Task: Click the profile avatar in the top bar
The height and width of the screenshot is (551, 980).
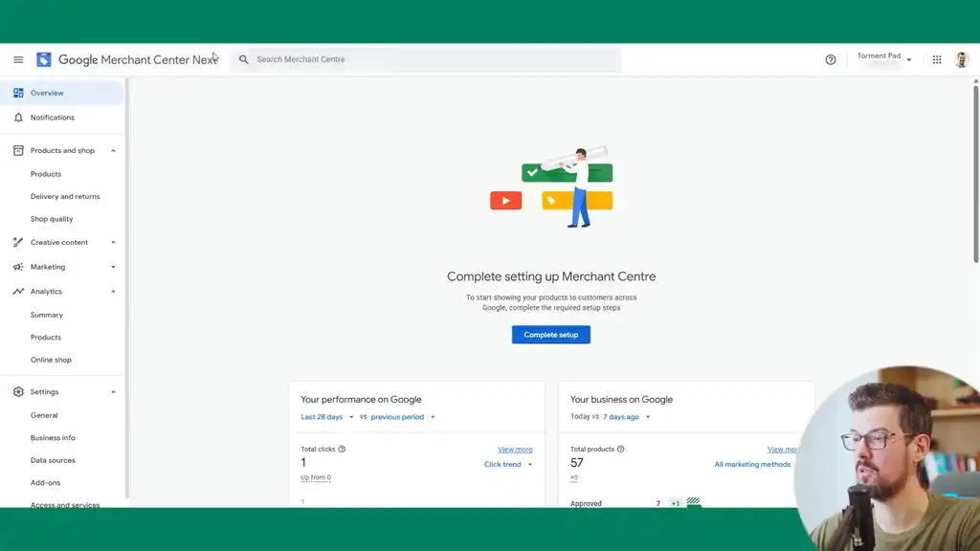Action: coord(961,59)
